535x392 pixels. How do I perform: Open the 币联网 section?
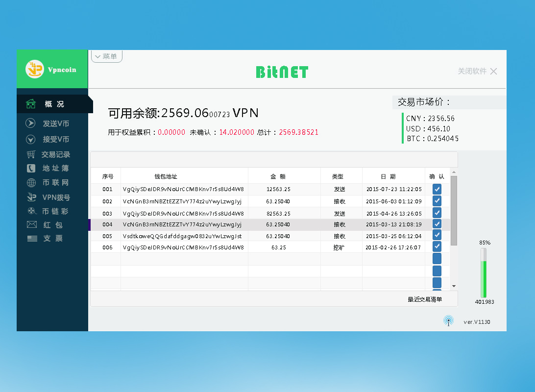pyautogui.click(x=56, y=182)
